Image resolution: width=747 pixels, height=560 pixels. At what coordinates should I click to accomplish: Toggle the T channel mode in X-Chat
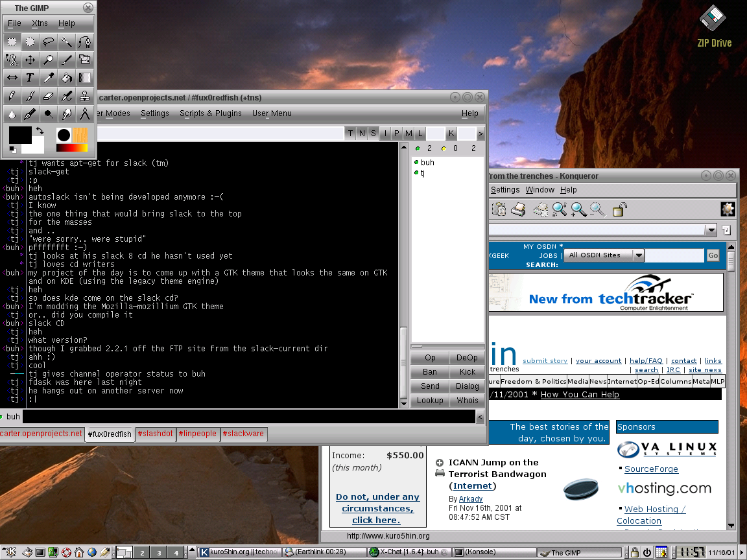click(351, 134)
